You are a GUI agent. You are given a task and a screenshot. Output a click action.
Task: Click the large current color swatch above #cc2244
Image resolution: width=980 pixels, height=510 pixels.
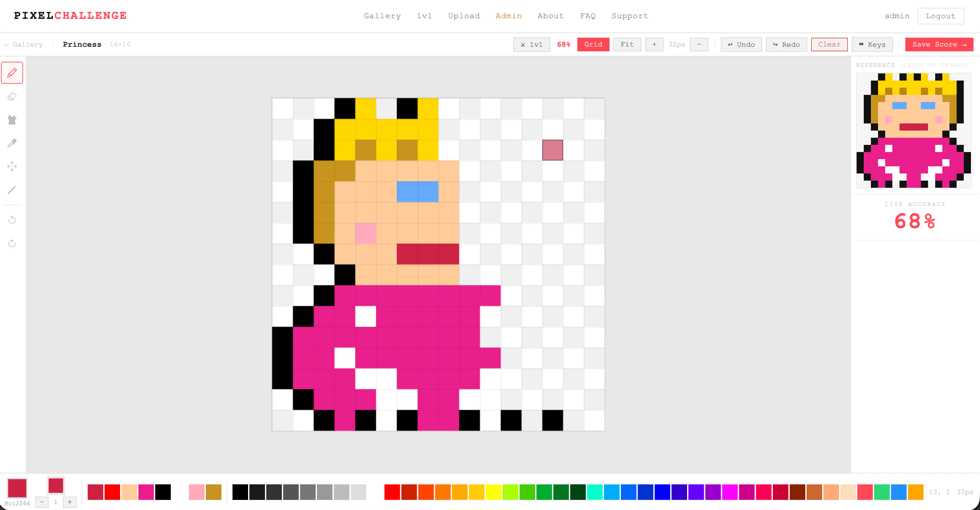17,488
